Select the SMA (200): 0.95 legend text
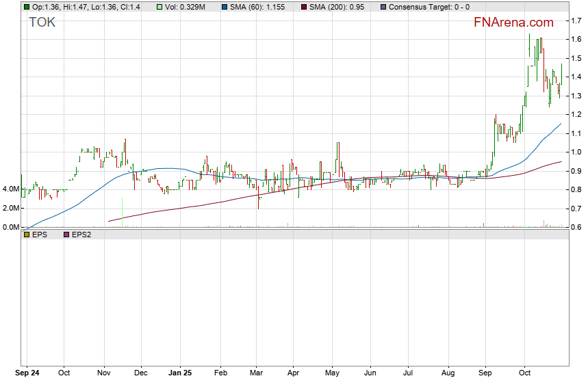This screenshot has width=588, height=387. point(337,7)
